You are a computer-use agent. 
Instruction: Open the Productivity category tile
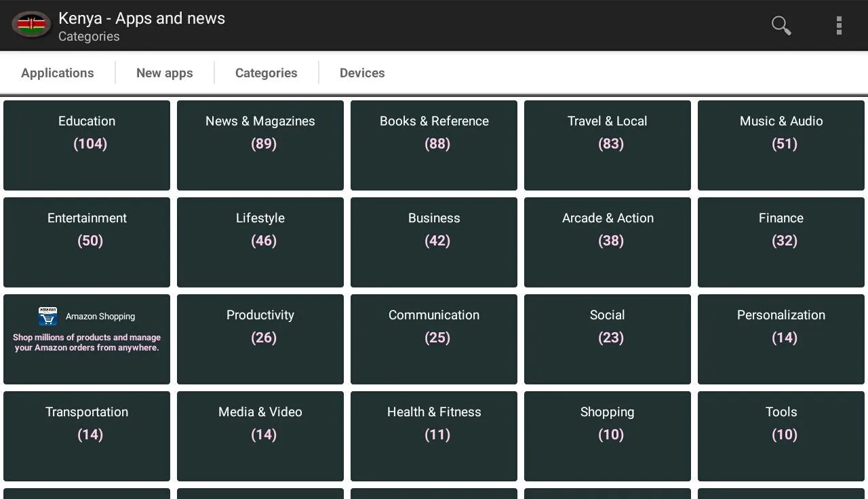260,339
